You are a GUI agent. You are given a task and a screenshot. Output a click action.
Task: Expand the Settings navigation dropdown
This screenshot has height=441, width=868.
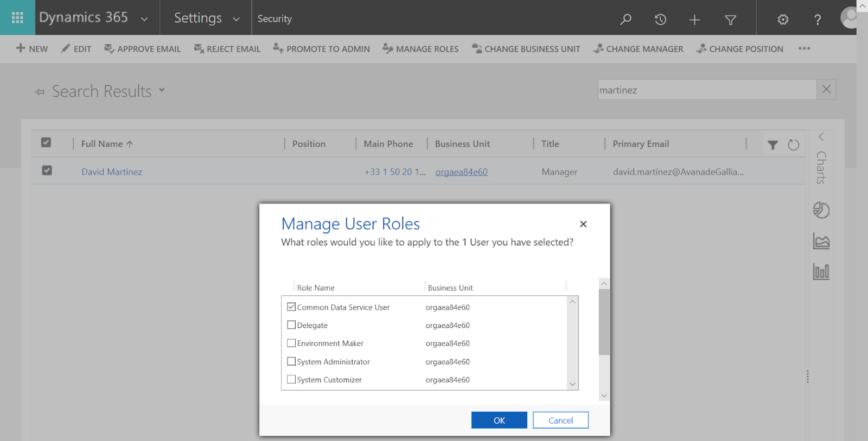pos(236,19)
